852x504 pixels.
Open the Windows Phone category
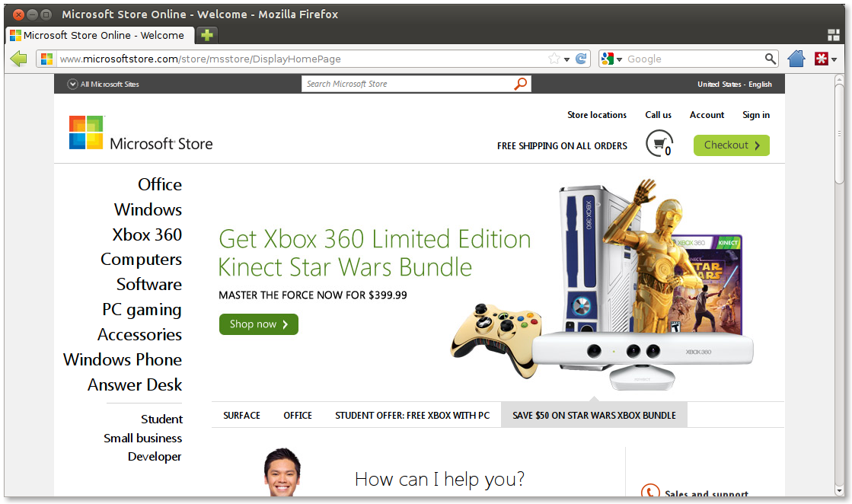pos(123,359)
